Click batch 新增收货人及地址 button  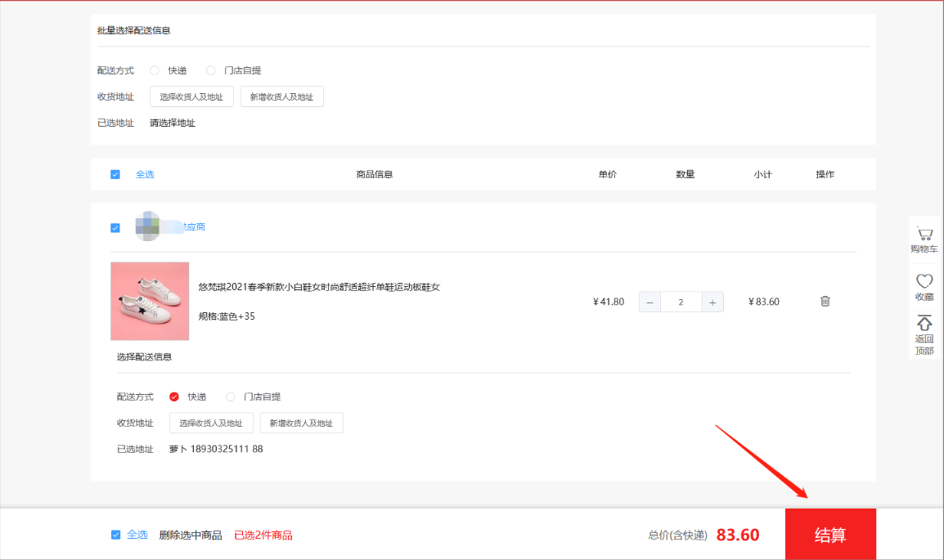click(x=281, y=96)
